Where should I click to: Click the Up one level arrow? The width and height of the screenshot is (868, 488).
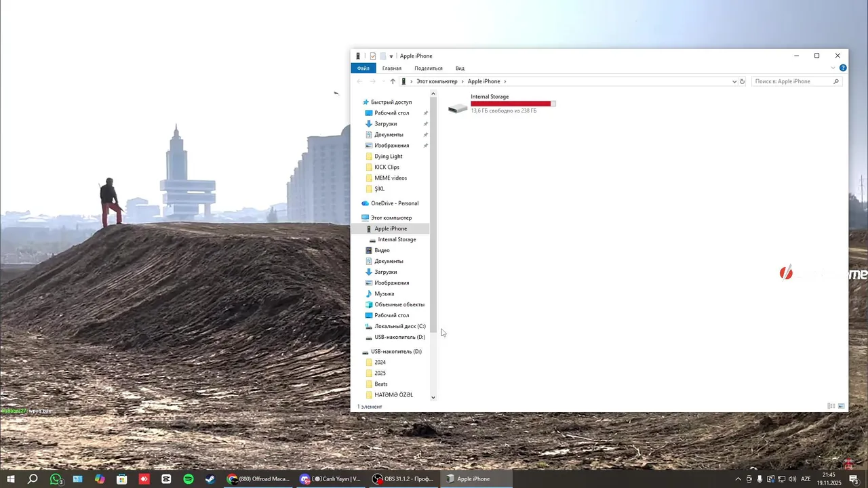[x=393, y=81]
